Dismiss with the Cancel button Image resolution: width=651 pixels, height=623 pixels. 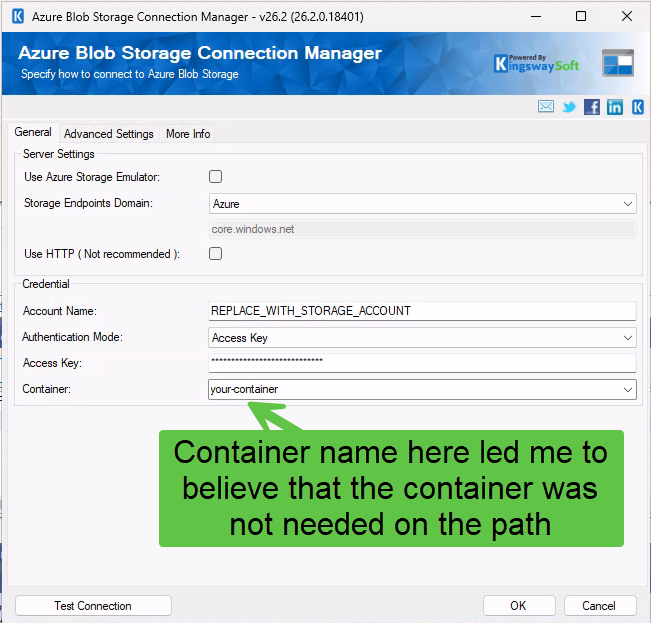pos(599,606)
